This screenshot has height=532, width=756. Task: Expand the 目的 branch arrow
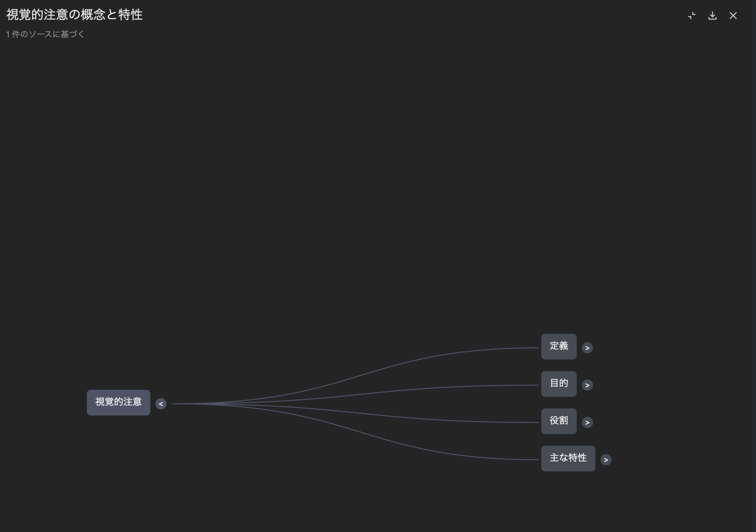click(587, 385)
